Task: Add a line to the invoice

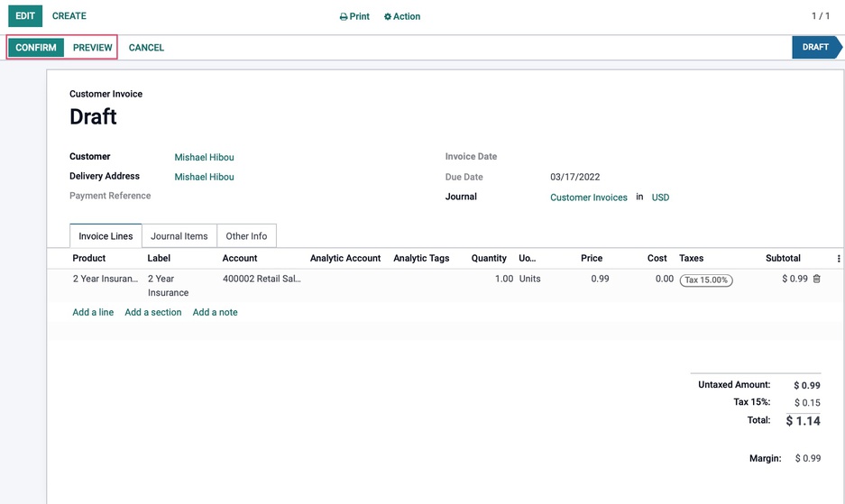Action: pos(93,312)
